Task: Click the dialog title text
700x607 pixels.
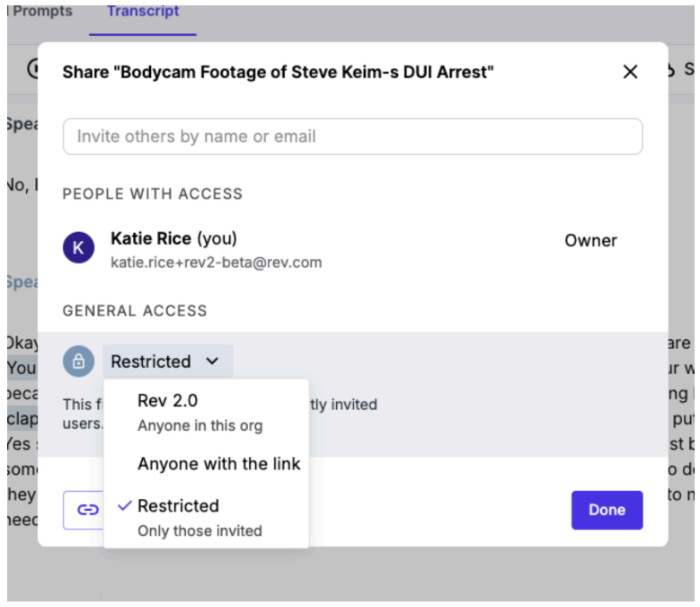Action: coord(279,72)
